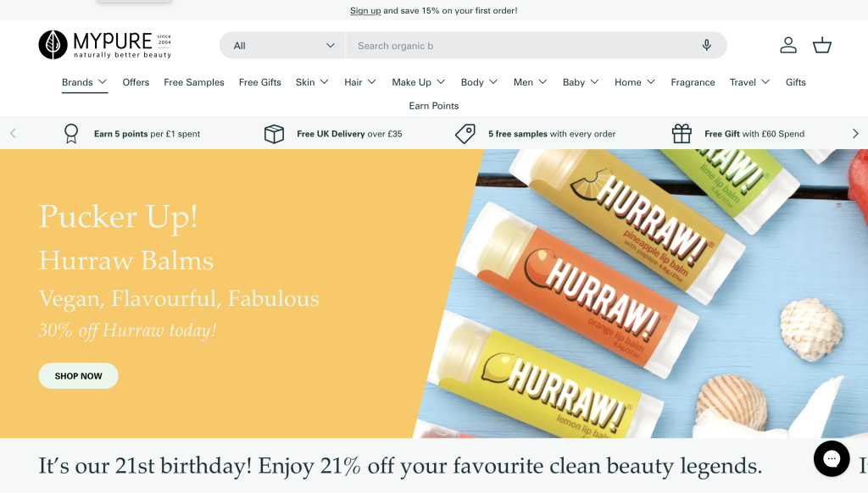Go to next promo banner arrow
The height and width of the screenshot is (493, 868).
[x=854, y=134]
